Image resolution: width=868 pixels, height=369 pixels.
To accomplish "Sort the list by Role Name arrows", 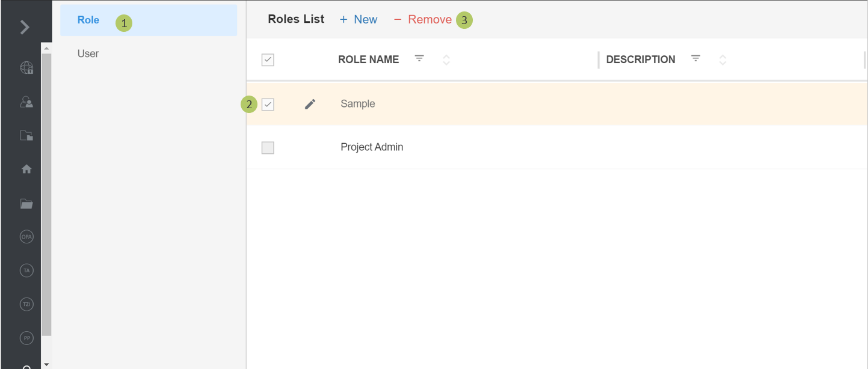I will click(x=446, y=60).
